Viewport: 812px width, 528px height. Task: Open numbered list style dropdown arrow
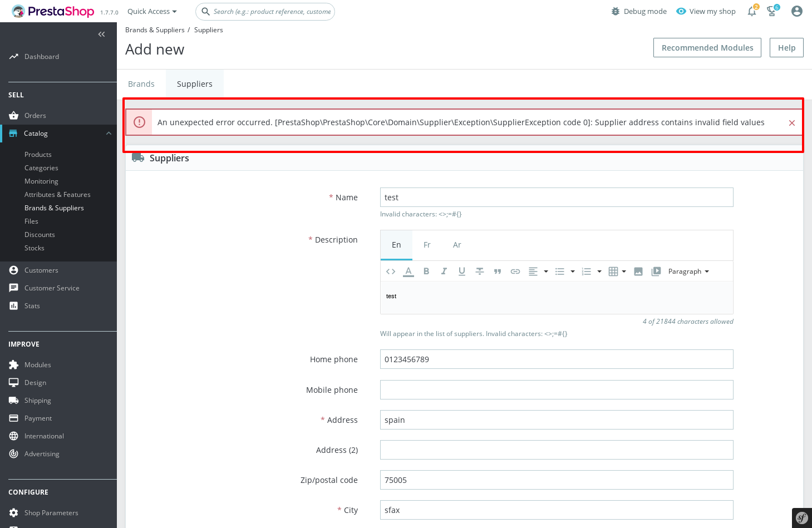[x=599, y=272]
